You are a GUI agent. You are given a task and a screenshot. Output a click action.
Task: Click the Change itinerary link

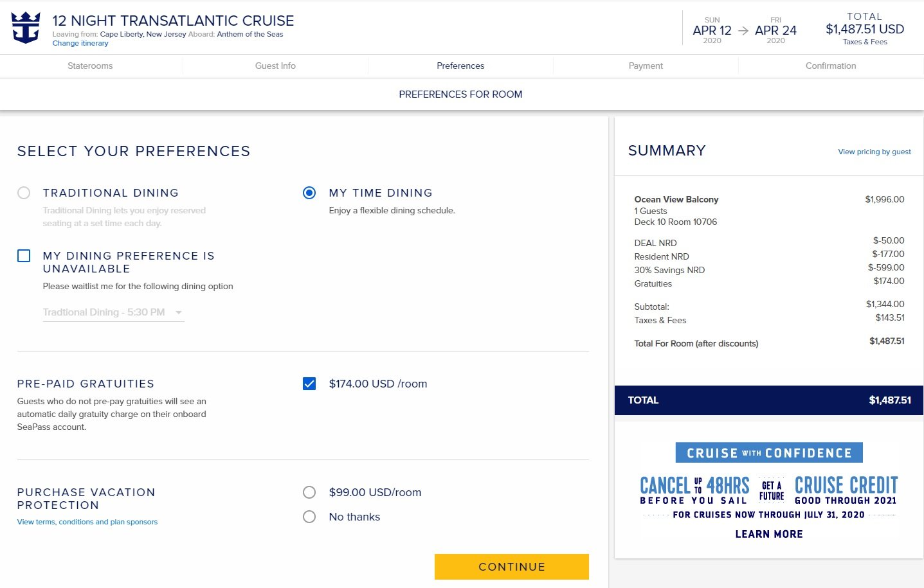(80, 43)
